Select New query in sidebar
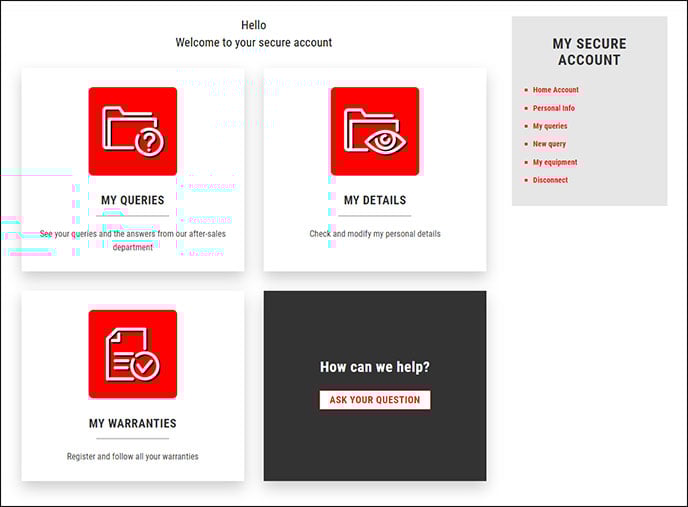Image resolution: width=688 pixels, height=507 pixels. pyautogui.click(x=549, y=144)
